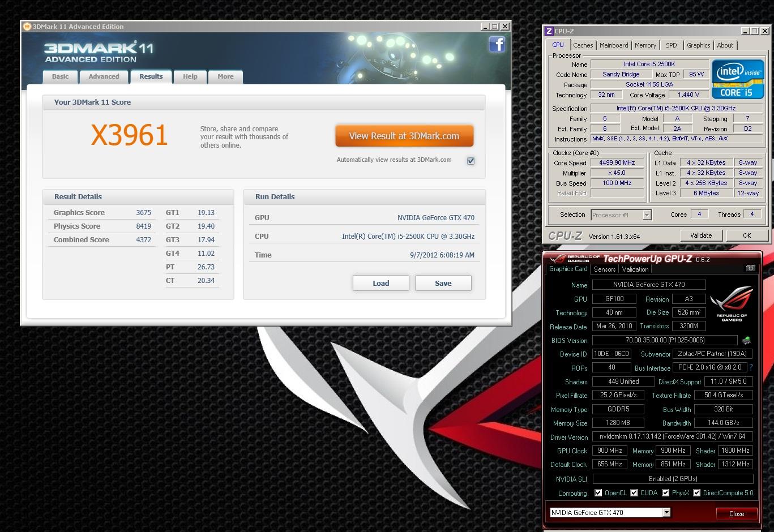Click the GT1 19.13 result value
The image size is (774, 532).
pyautogui.click(x=206, y=213)
